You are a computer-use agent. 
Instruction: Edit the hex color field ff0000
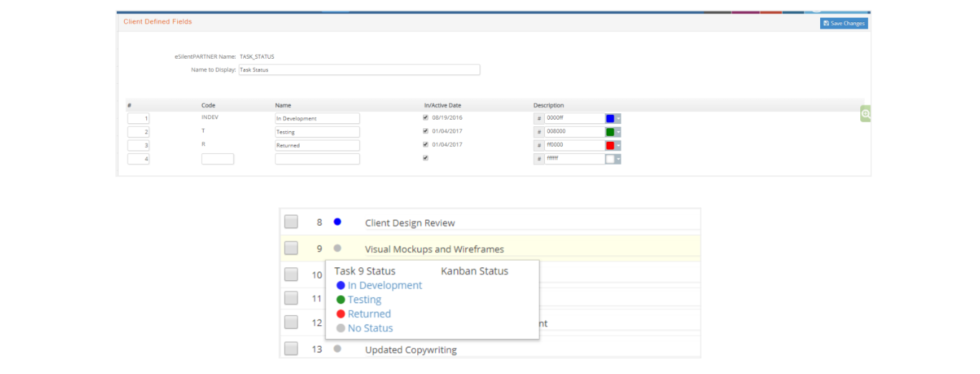[574, 145]
